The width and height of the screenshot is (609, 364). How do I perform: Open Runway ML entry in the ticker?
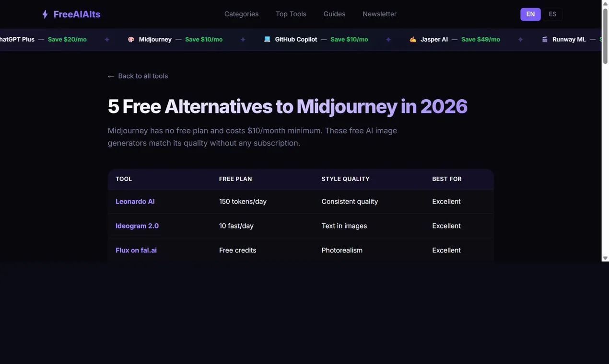pyautogui.click(x=569, y=39)
